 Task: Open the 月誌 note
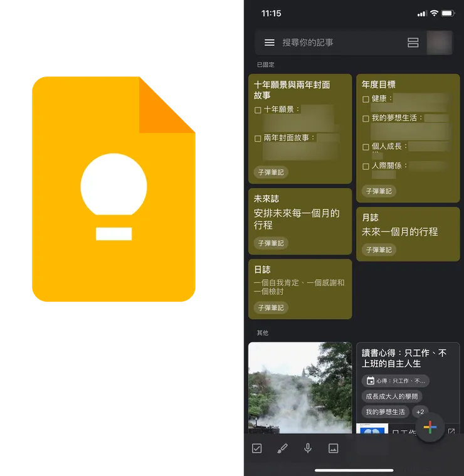pyautogui.click(x=408, y=234)
